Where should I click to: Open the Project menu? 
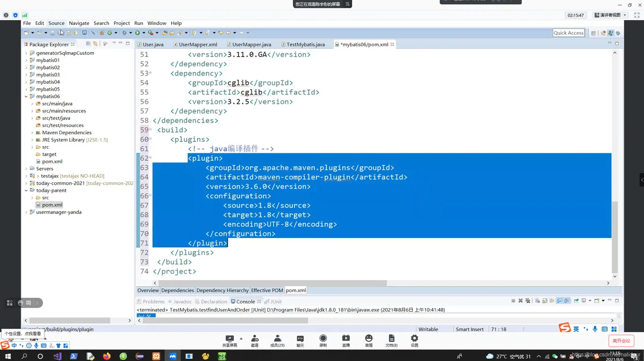click(x=121, y=23)
